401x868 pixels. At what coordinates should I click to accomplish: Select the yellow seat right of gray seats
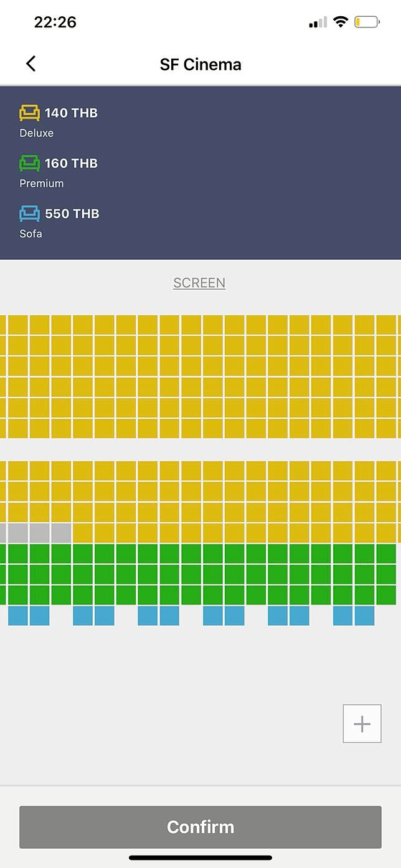(83, 533)
